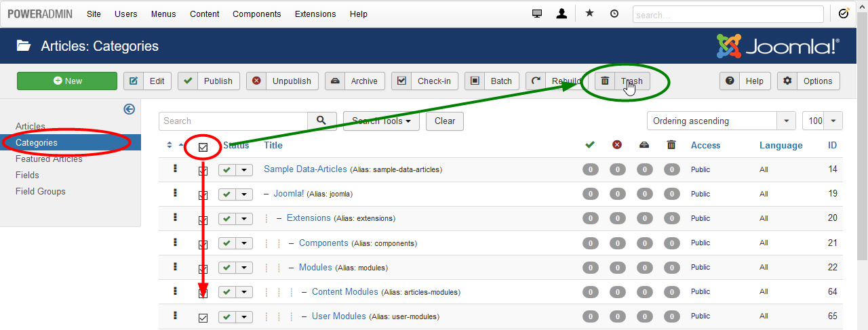Image resolution: width=868 pixels, height=330 pixels.
Task: Open status dropdown arrow for Components row
Action: coord(244,243)
